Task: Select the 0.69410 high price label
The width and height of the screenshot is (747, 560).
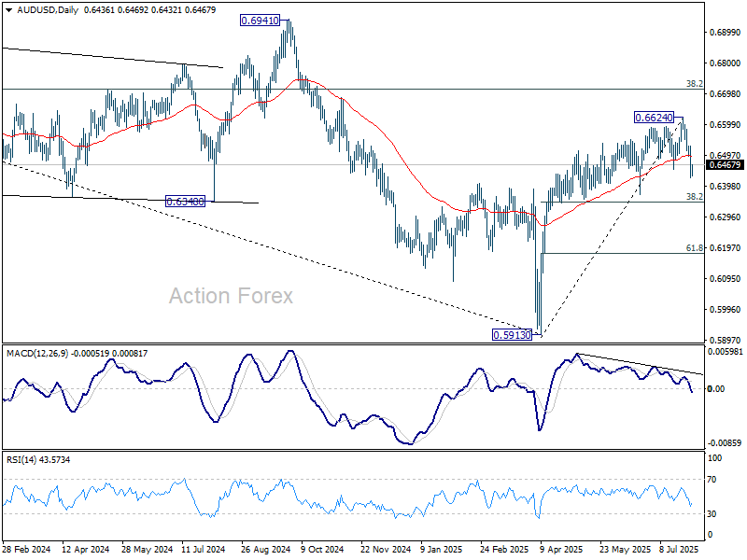Action: click(x=260, y=21)
